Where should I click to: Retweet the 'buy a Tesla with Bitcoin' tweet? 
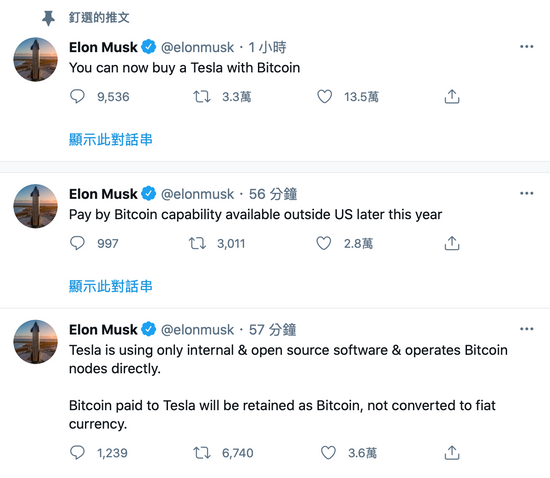[x=202, y=96]
